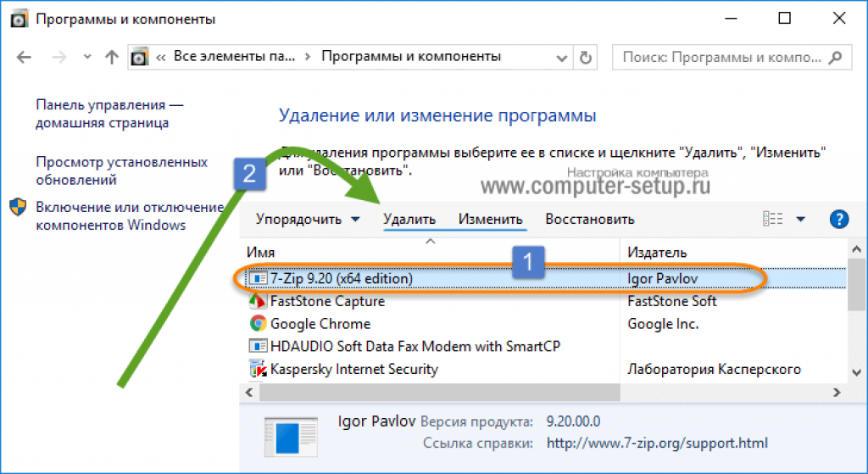This screenshot has width=868, height=474.
Task: Open help with the question mark
Action: [x=839, y=220]
